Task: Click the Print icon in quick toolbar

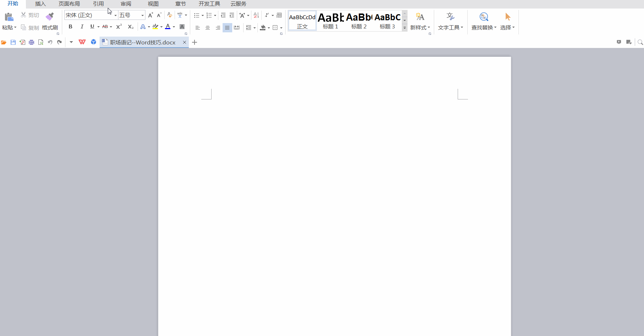Action: (32, 42)
